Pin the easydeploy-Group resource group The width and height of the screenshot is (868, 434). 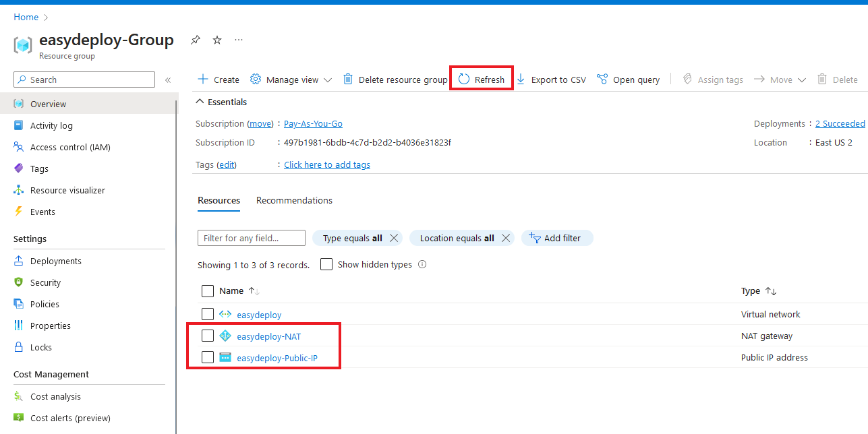click(195, 40)
